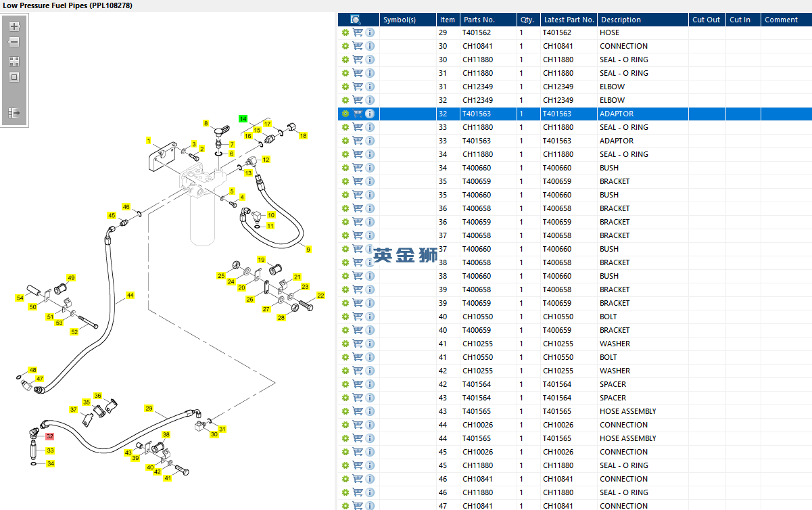812x510 pixels.
Task: Click the Comment column header
Action: pyautogui.click(x=786, y=20)
